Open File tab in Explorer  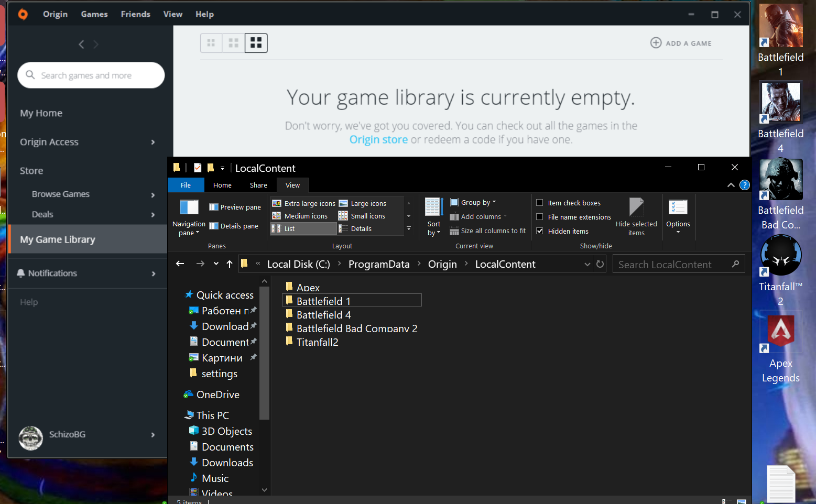coord(186,185)
